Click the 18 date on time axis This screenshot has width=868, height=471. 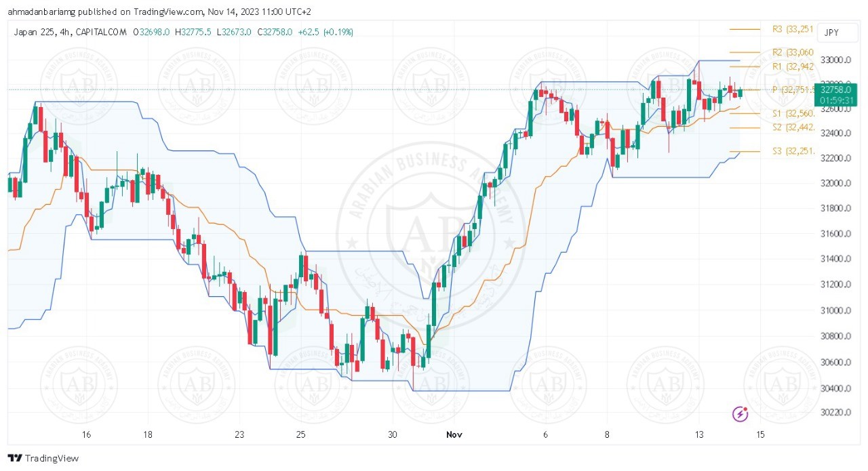point(148,434)
